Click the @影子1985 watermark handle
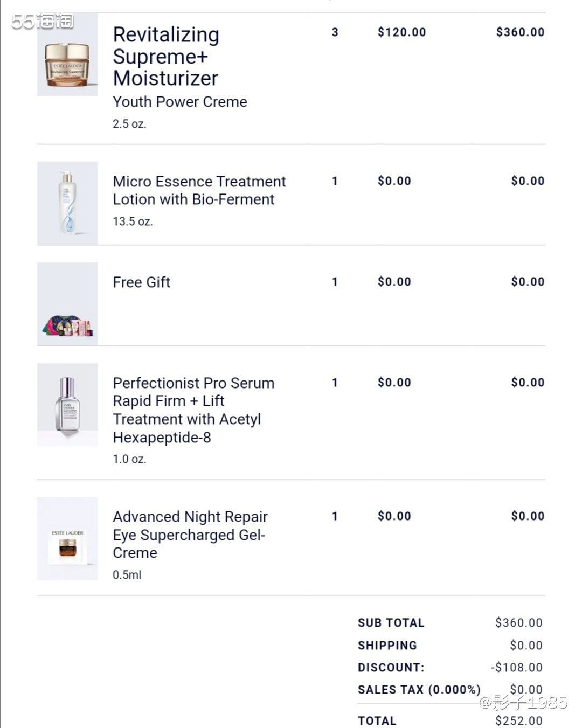This screenshot has width=582, height=728. point(523,702)
